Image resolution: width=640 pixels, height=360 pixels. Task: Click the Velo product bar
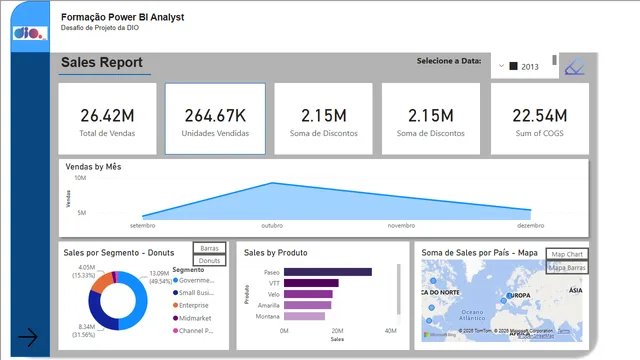click(x=308, y=294)
